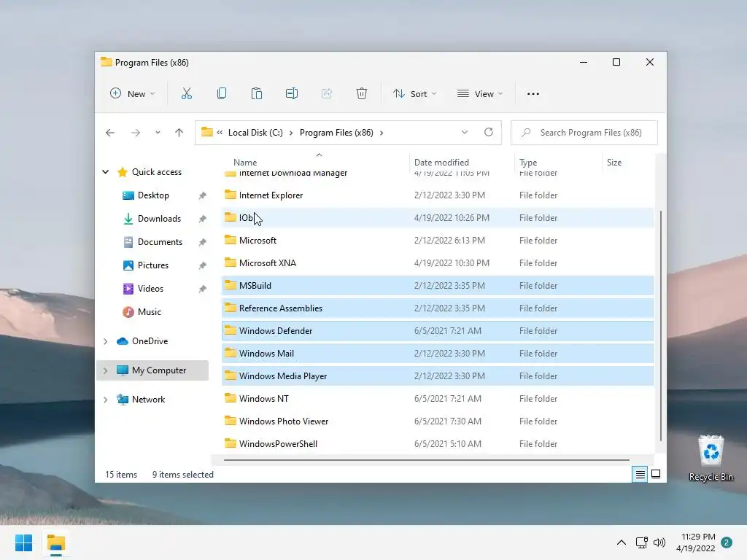Open Documents in Quick access

160,242
